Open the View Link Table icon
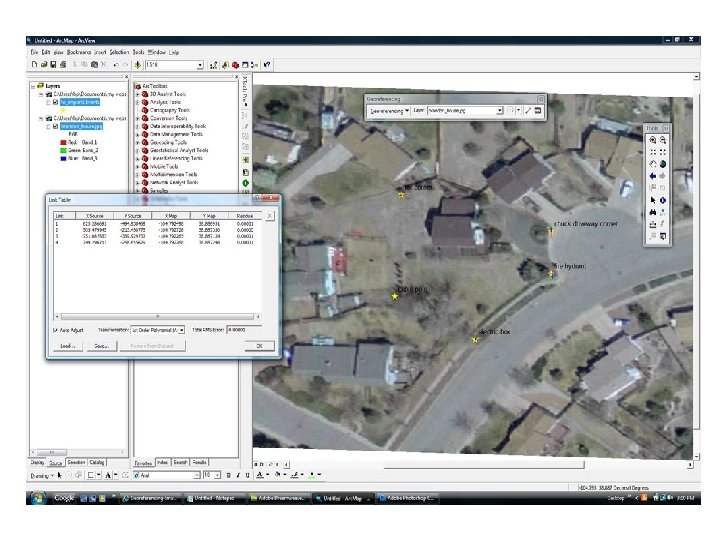Screen dimensions: 720x540 pyautogui.click(x=538, y=111)
